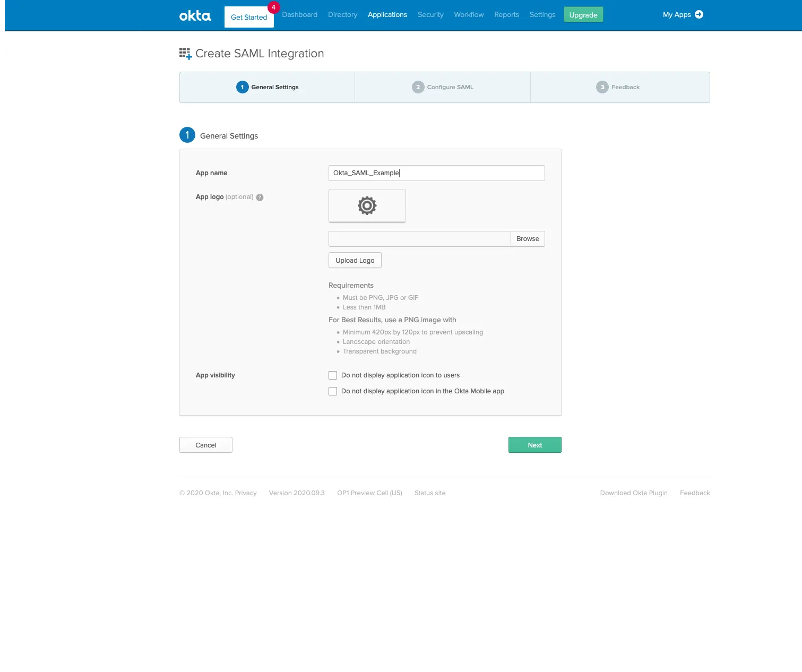Select the step 2 Configure SAML circle
The width and height of the screenshot is (802, 672).
pos(418,87)
